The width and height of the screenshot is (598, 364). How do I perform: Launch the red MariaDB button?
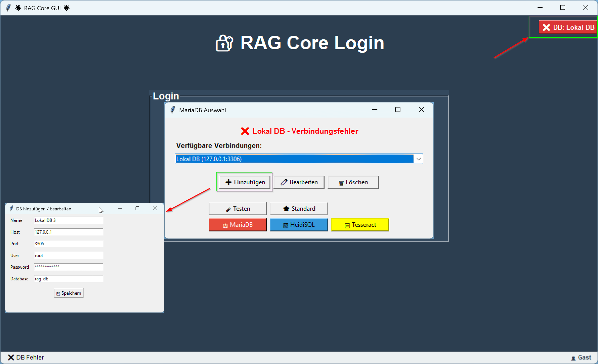(x=238, y=225)
